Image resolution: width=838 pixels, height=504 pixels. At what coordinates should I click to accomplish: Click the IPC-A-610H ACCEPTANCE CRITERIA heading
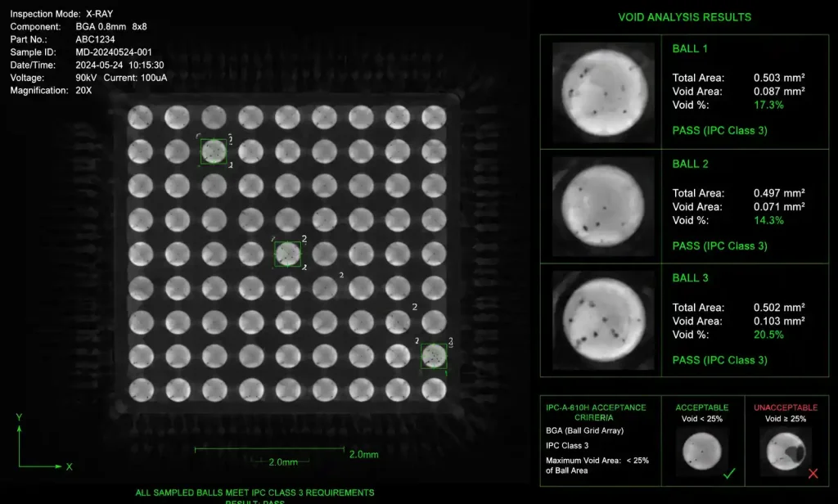coord(596,412)
